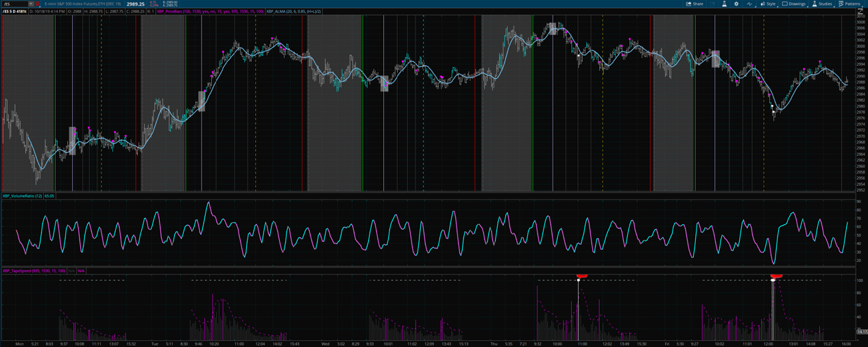The width and height of the screenshot is (868, 347).
Task: Open the Patterns menu
Action: tap(849, 4)
